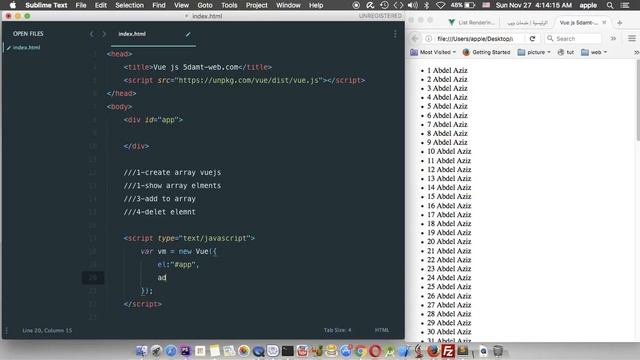Viewport: 640px width, 360px height.
Task: Open the Edit menu
Action: (100, 5)
